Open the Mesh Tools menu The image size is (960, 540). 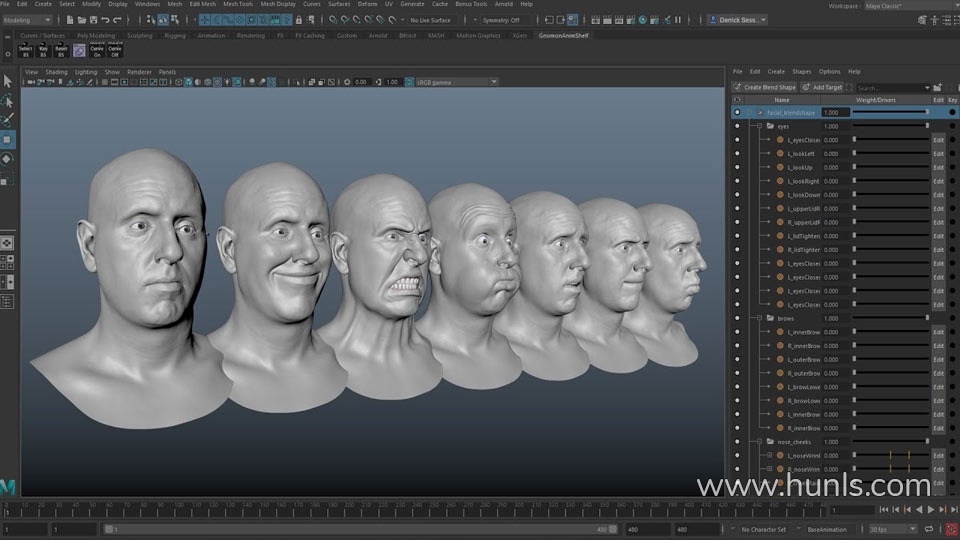click(238, 4)
